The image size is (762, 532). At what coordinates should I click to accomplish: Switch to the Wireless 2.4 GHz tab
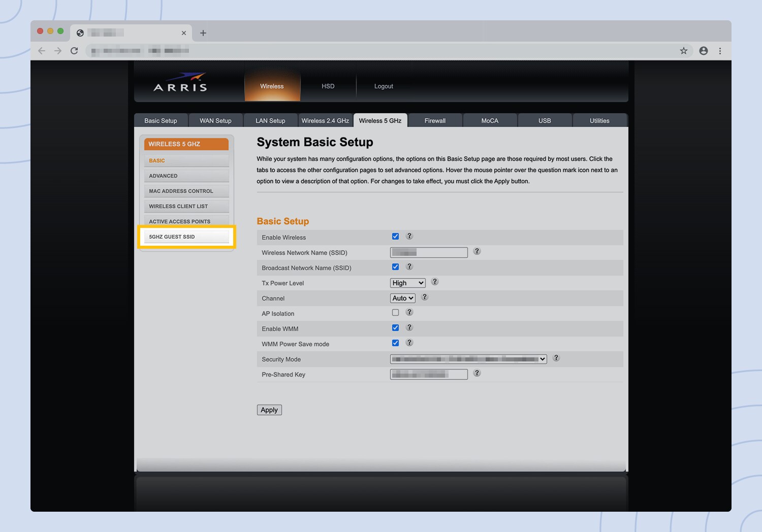click(325, 121)
